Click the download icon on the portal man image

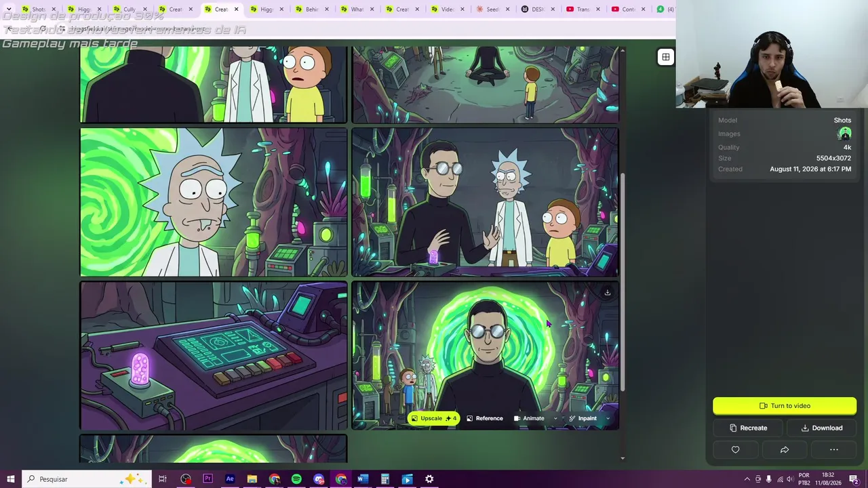click(x=608, y=293)
